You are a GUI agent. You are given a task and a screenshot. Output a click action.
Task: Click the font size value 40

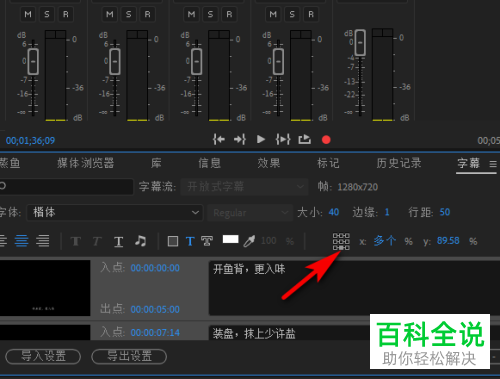point(334,212)
